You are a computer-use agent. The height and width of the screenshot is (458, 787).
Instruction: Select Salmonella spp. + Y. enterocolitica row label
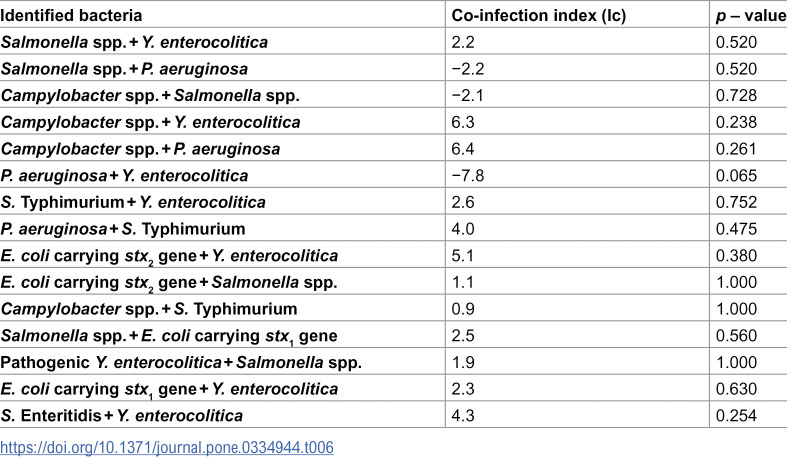134,42
